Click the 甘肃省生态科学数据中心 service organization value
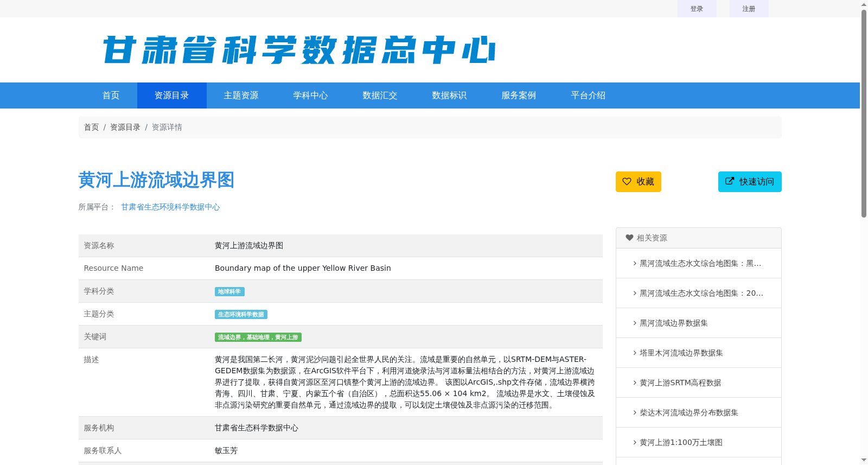 pyautogui.click(x=257, y=428)
